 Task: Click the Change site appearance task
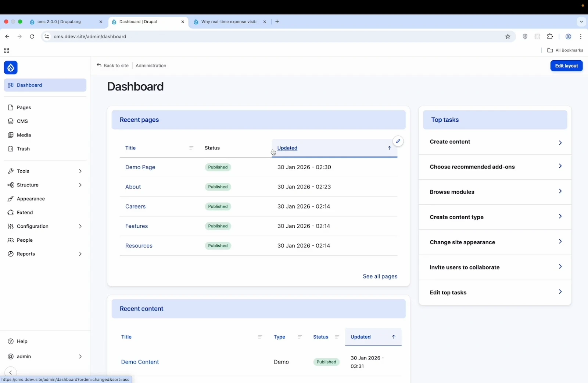point(495,242)
